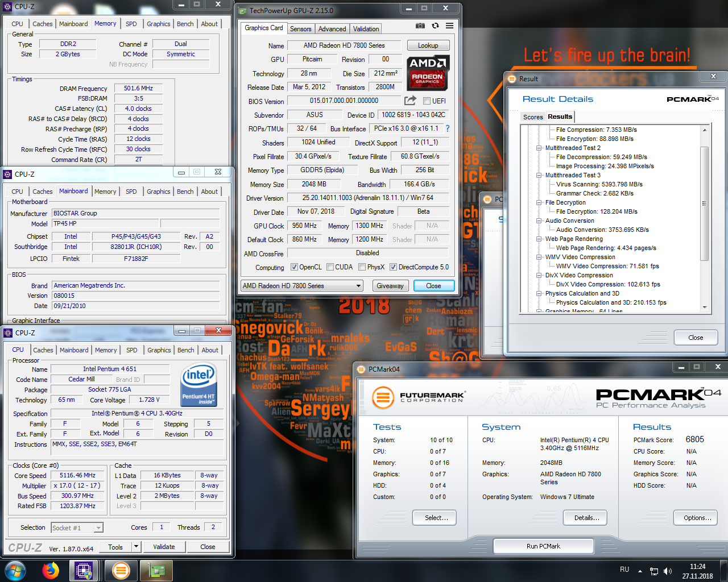
Task: Open the Tools dropdown arrow in CPU-Z
Action: (x=136, y=547)
